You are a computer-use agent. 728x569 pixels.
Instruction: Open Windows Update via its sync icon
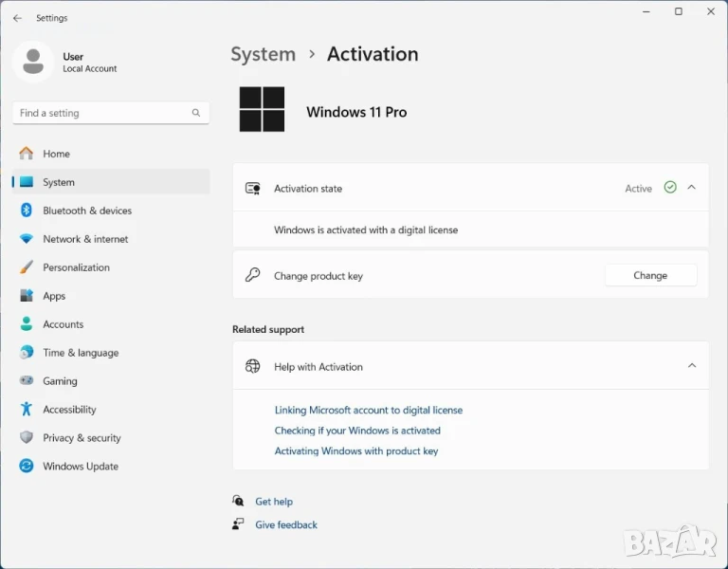click(x=27, y=467)
